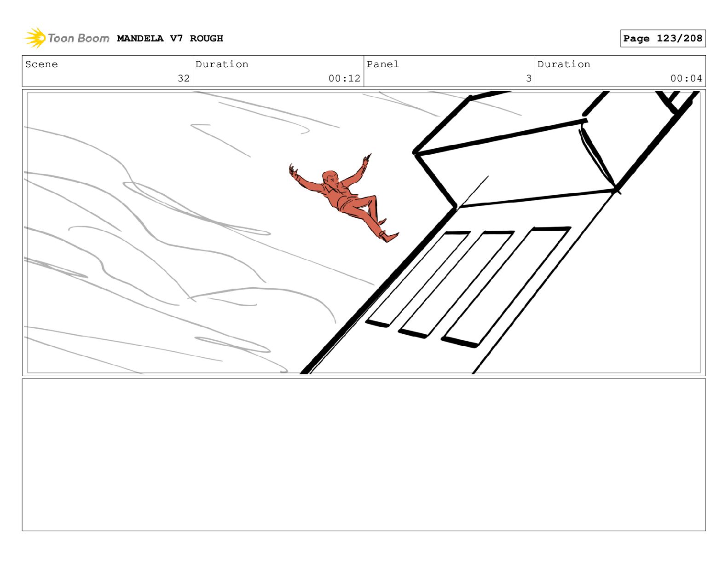This screenshot has height=564, width=728.
Task: Click the 'Page 123/208' page indicator
Action: [x=663, y=39]
